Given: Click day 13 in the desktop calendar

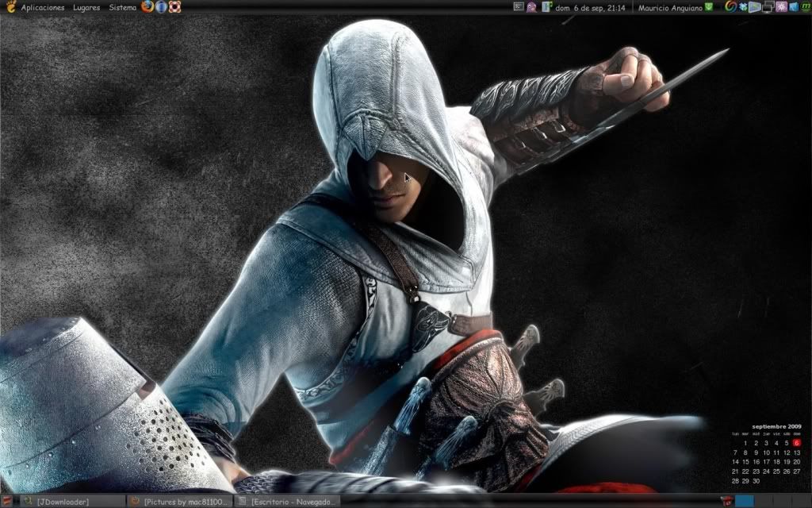Looking at the screenshot, I should click(x=796, y=452).
